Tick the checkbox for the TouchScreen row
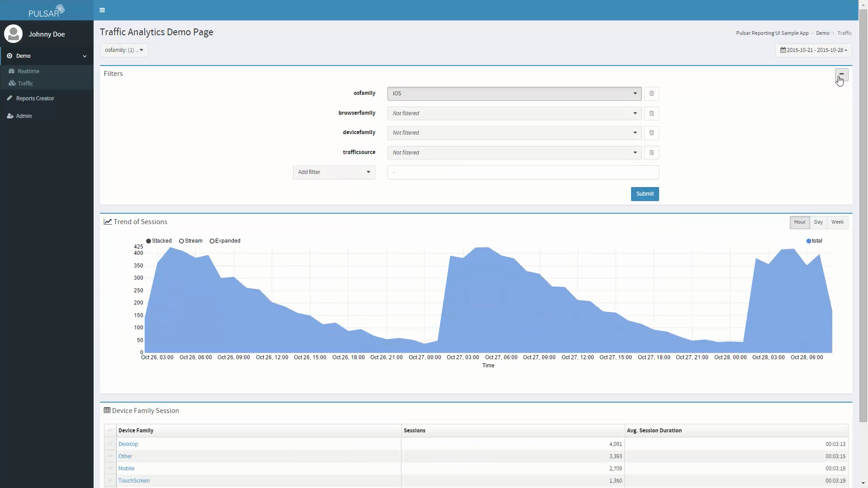This screenshot has height=488, width=868. pos(110,480)
